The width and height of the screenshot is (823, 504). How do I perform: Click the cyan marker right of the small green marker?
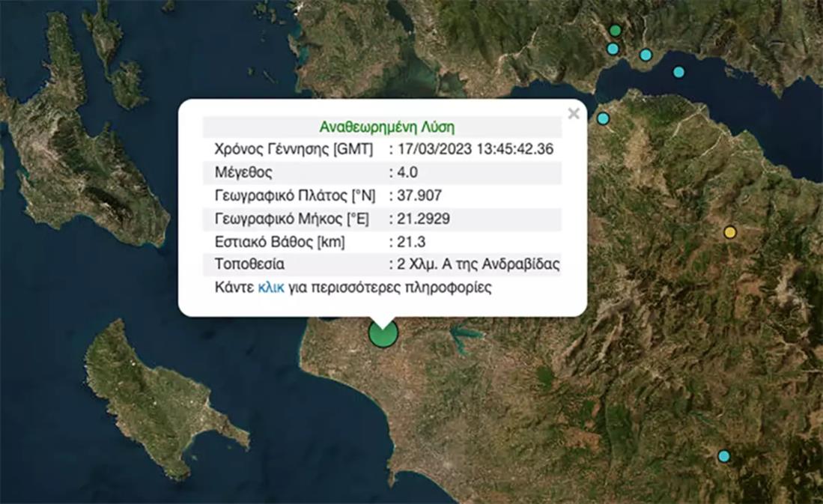(x=646, y=55)
